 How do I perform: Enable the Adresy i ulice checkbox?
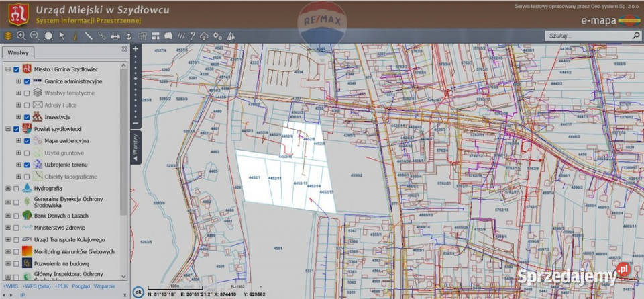(27, 105)
